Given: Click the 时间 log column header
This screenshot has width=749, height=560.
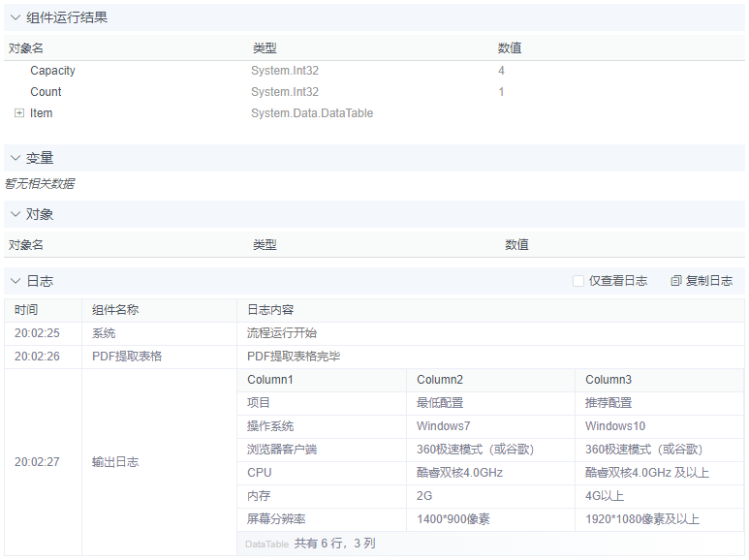Looking at the screenshot, I should coord(26,310).
